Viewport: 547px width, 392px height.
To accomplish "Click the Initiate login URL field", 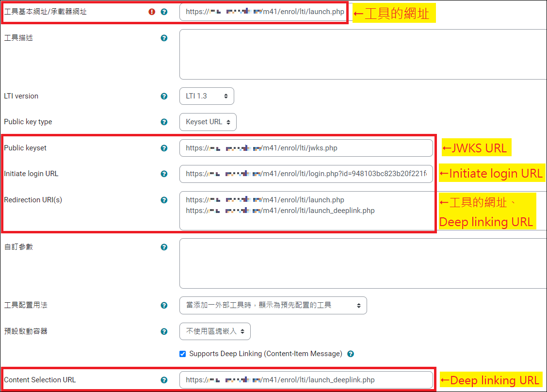I will (x=306, y=174).
